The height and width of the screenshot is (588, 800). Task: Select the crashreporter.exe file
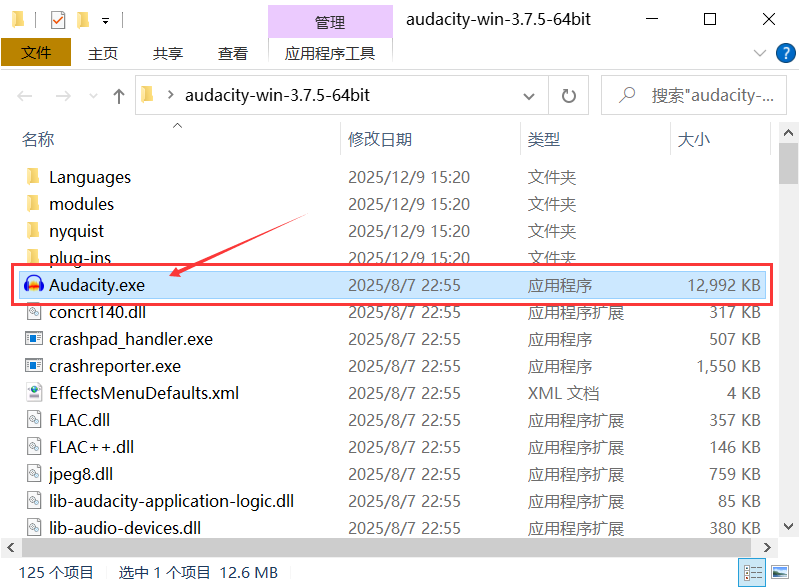(115, 366)
